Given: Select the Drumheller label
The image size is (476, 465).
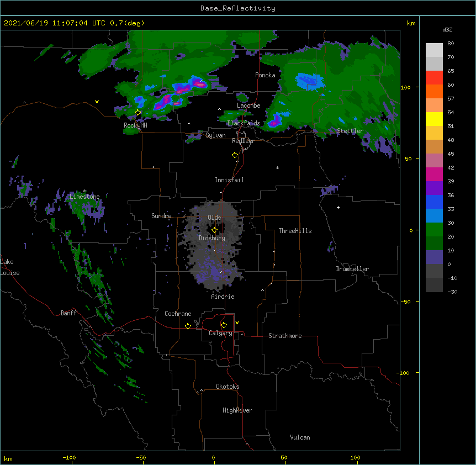Looking at the screenshot, I should point(352,269).
